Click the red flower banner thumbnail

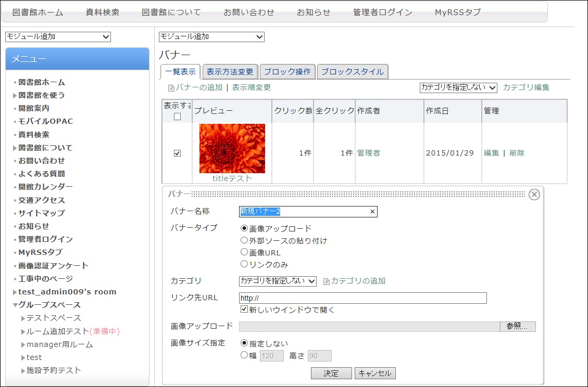pos(232,148)
